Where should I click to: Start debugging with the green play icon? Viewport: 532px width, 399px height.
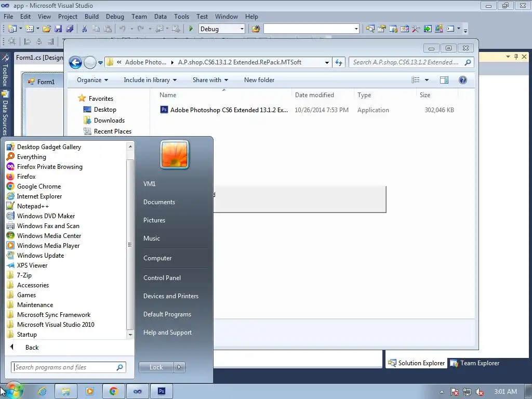pos(191,29)
